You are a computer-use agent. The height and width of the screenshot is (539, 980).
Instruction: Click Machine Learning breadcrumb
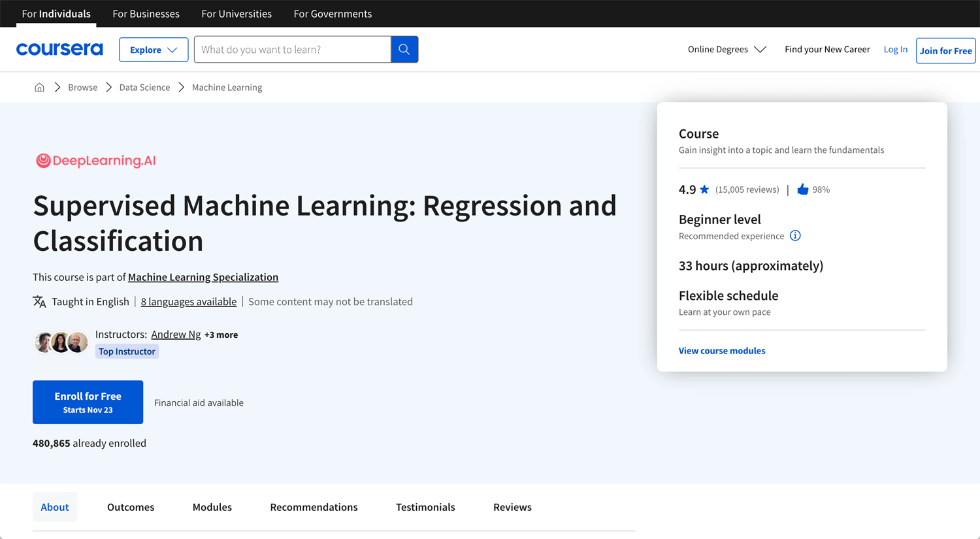pos(227,88)
